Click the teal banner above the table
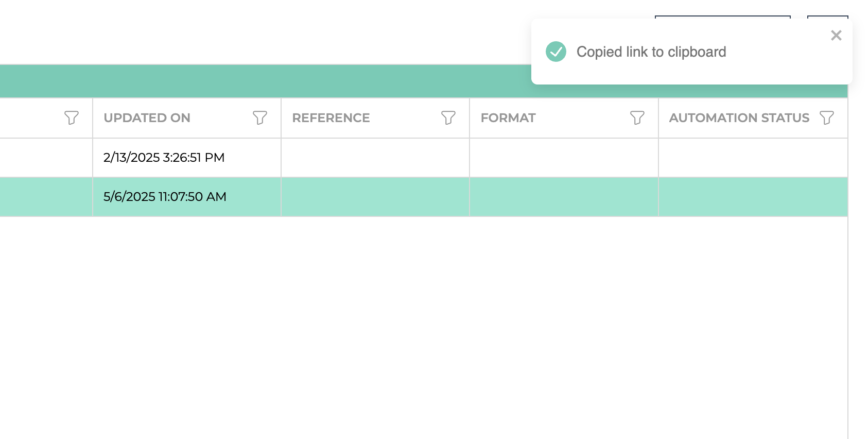868x439 pixels. click(257, 81)
